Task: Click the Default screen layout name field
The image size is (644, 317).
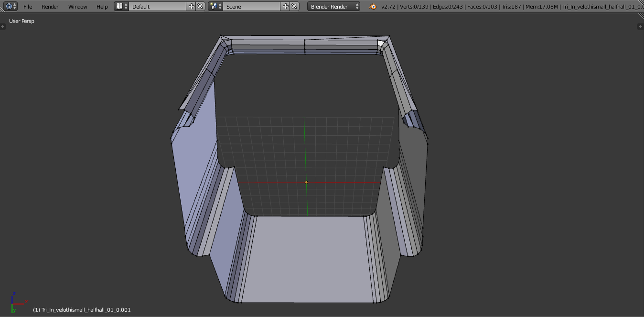Action: tap(158, 6)
